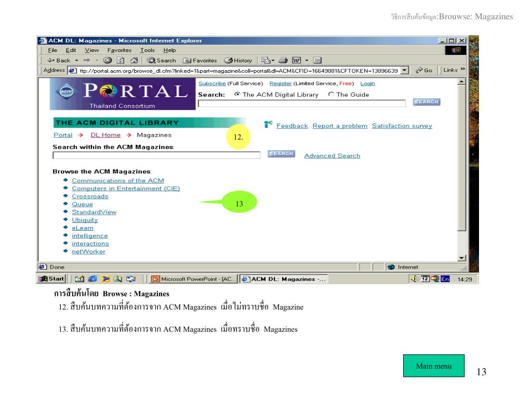Open the Edit menu
The height and width of the screenshot is (399, 532).
(x=71, y=50)
